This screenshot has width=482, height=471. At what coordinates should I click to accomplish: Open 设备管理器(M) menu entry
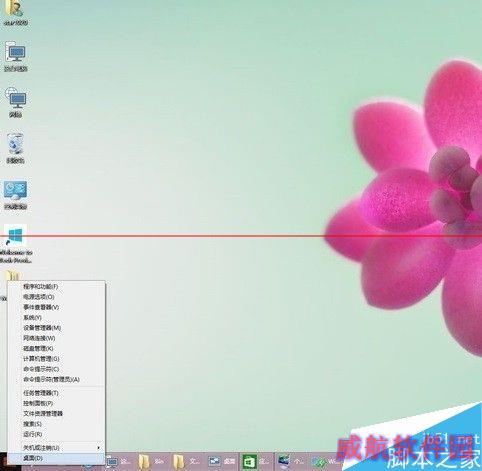(x=56, y=328)
